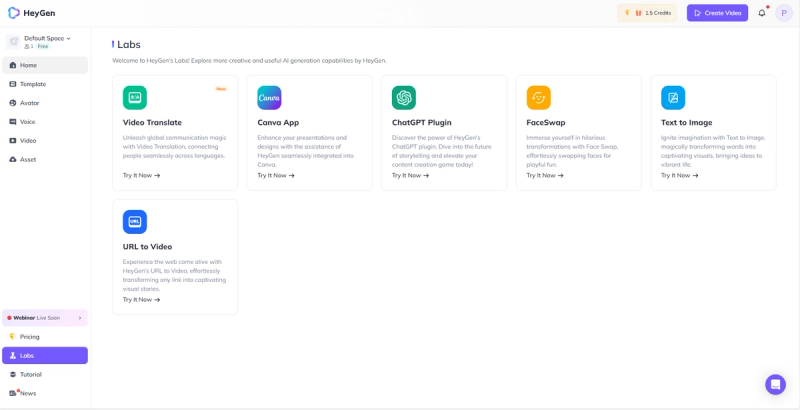Click the Free plan badge
Screen dimensions: 800x410
(x=43, y=46)
